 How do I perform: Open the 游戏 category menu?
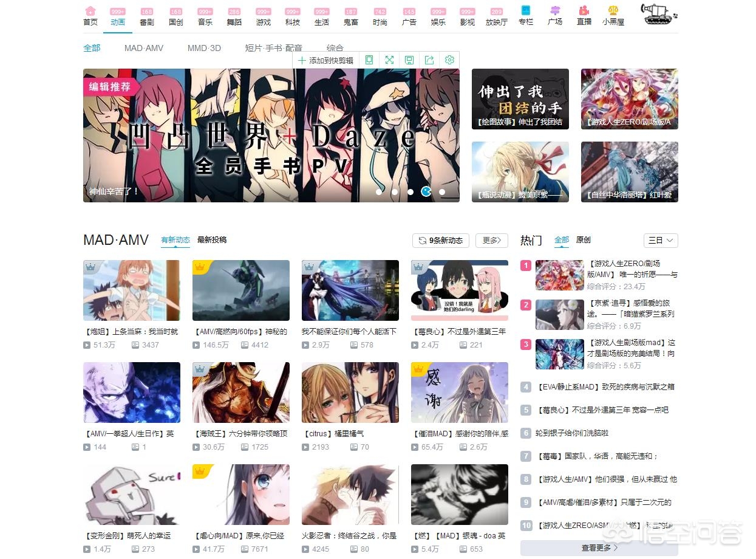click(x=264, y=17)
